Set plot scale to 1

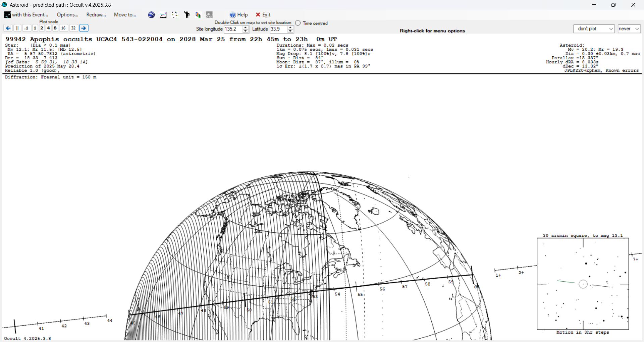[x=35, y=28]
